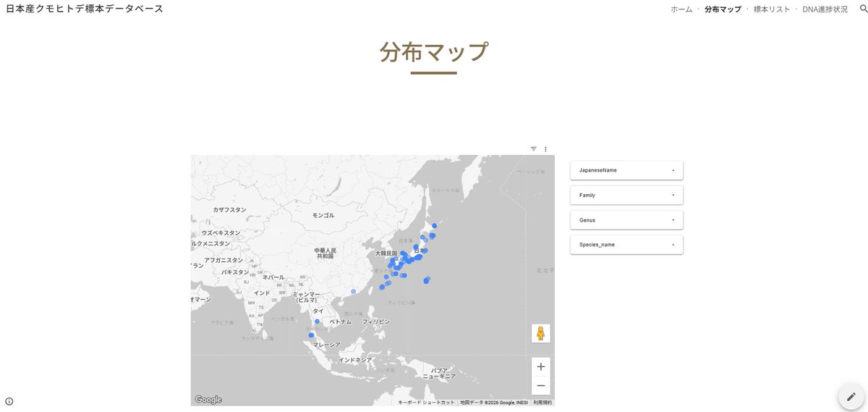
Task: Open the DNA進捗状況 page
Action: click(825, 9)
